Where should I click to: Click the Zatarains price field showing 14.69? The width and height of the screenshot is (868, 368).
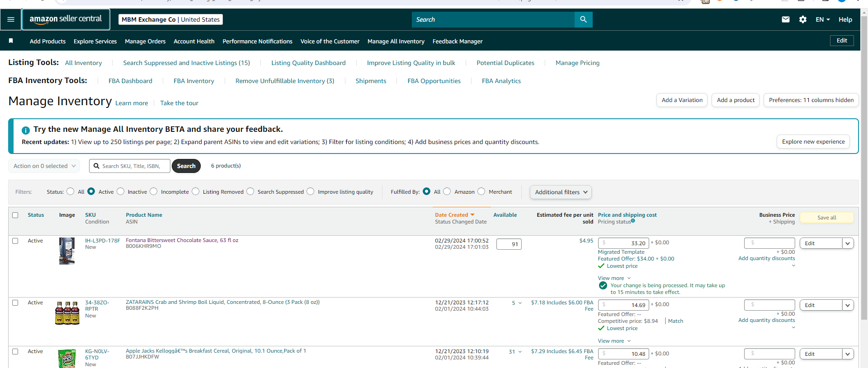pos(623,305)
